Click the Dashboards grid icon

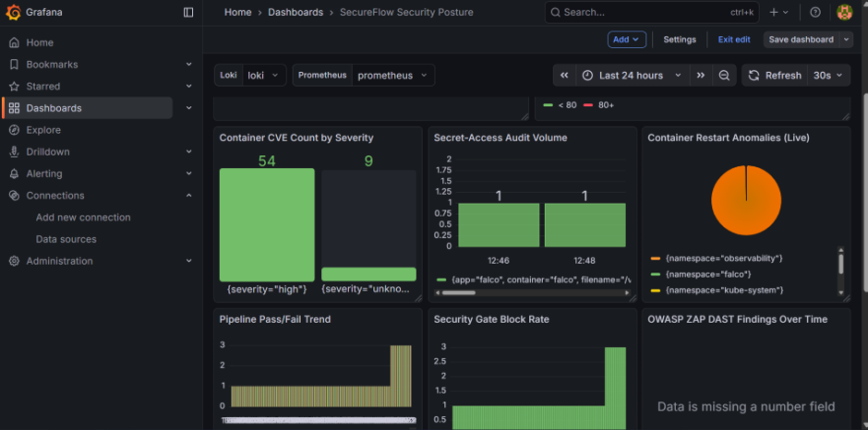coord(15,108)
